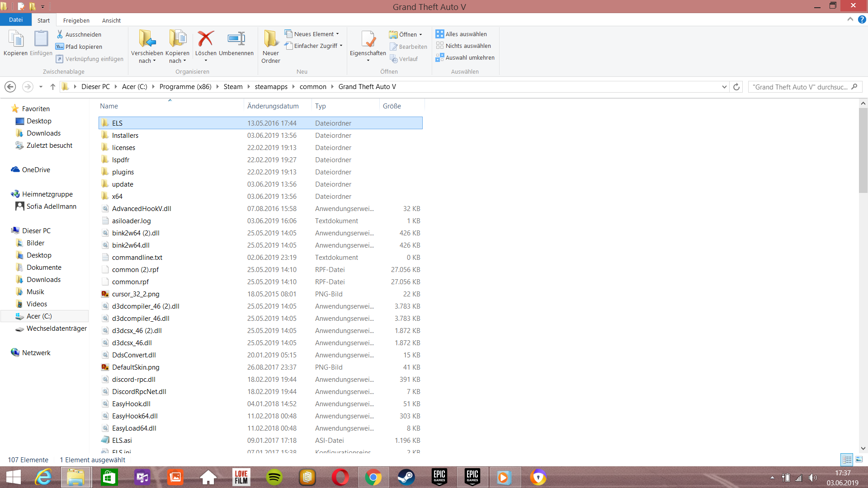
Task: Click Ausschneiden scissors icon
Action: point(60,34)
